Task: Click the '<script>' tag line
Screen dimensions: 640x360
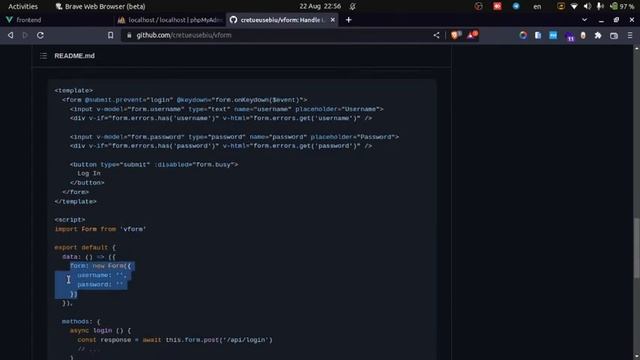Action: pyautogui.click(x=70, y=220)
